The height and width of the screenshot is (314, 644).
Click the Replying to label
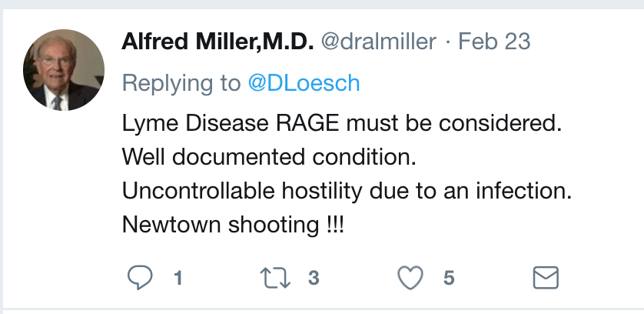pos(181,83)
